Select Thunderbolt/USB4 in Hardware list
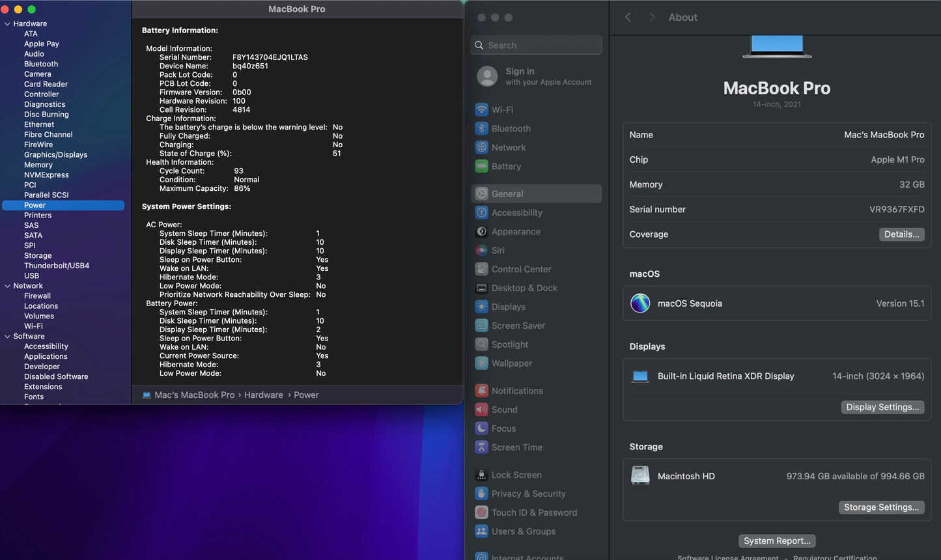The width and height of the screenshot is (941, 560). coord(57,266)
